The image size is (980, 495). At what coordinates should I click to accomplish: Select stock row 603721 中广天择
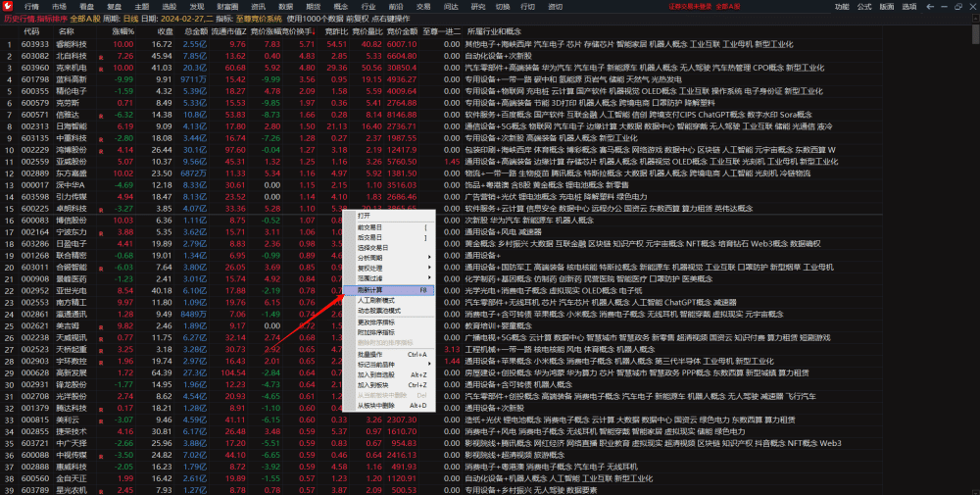point(441,444)
